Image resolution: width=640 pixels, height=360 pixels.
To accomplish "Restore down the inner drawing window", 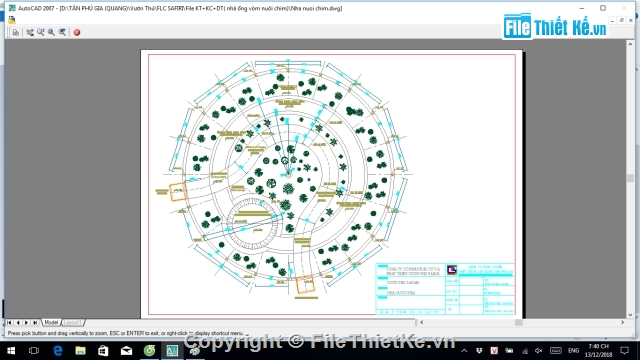I will 621,20.
